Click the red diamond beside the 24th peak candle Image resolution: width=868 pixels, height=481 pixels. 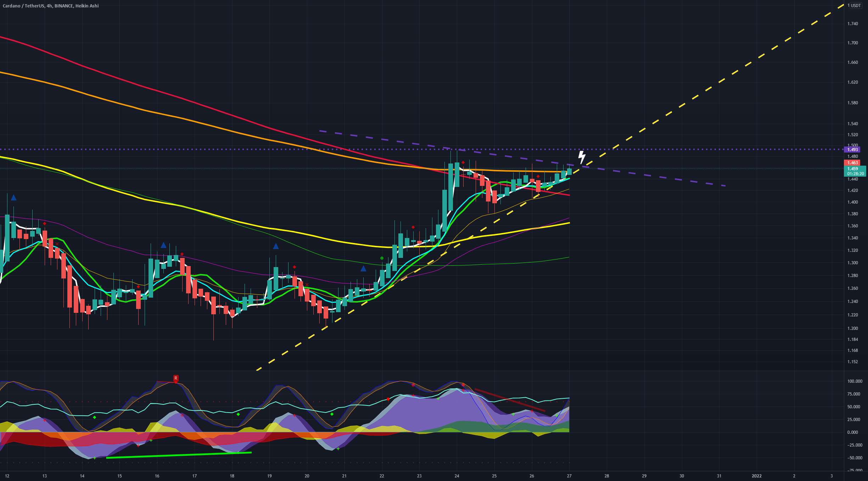(x=463, y=162)
